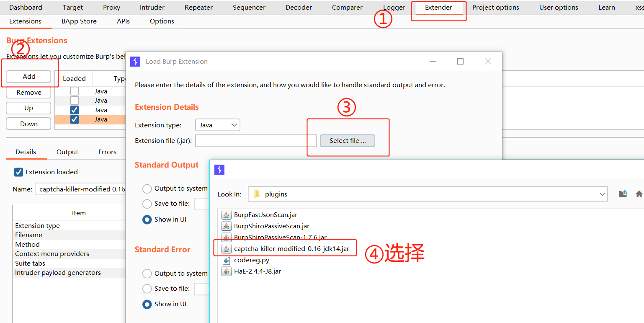Select Standard Output 'Show in UI' radio
644x323 pixels.
coord(147,220)
